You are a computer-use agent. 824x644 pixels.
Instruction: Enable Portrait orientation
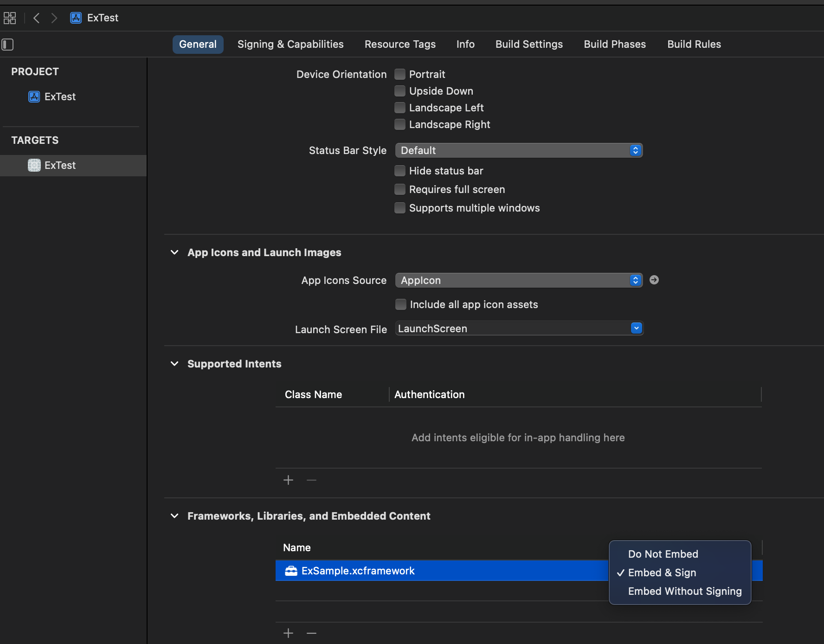pos(400,74)
